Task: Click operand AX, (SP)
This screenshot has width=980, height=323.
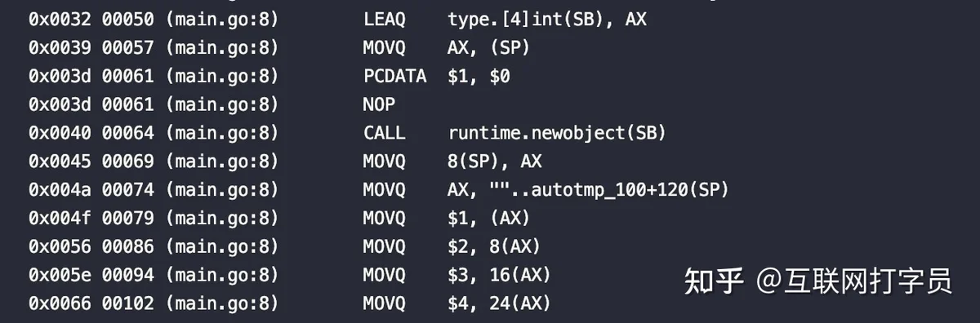Action: pyautogui.click(x=489, y=48)
